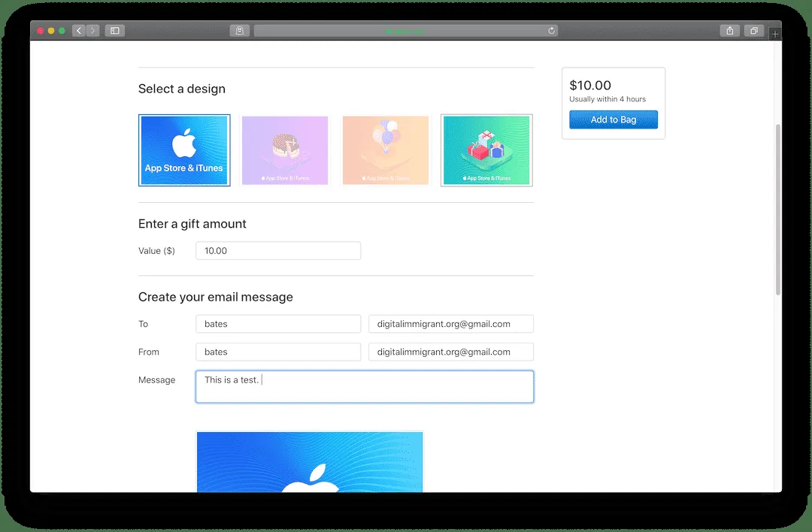
Task: Click inside the Message text area
Action: (365, 387)
